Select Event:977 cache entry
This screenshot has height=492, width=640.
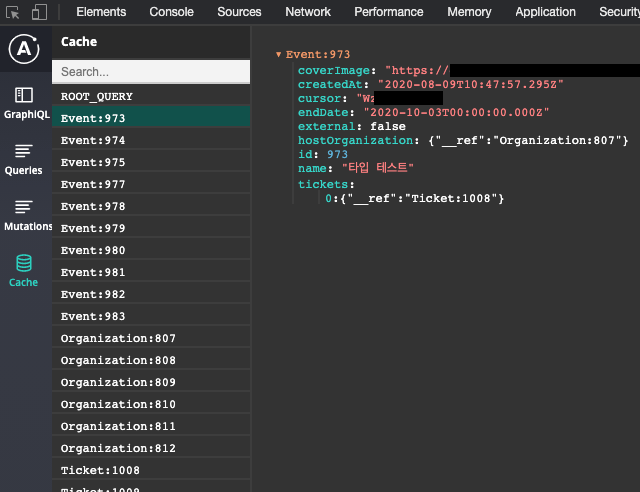point(151,185)
